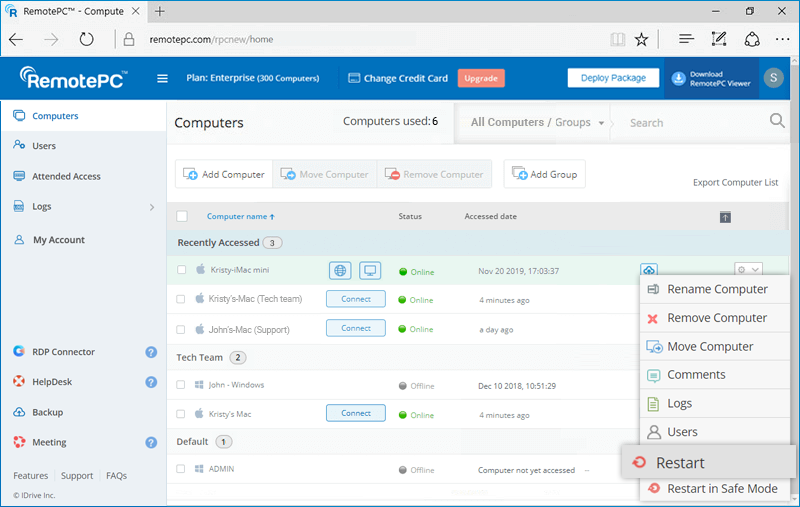800x507 pixels.
Task: Click the search magnifier icon
Action: click(x=777, y=121)
